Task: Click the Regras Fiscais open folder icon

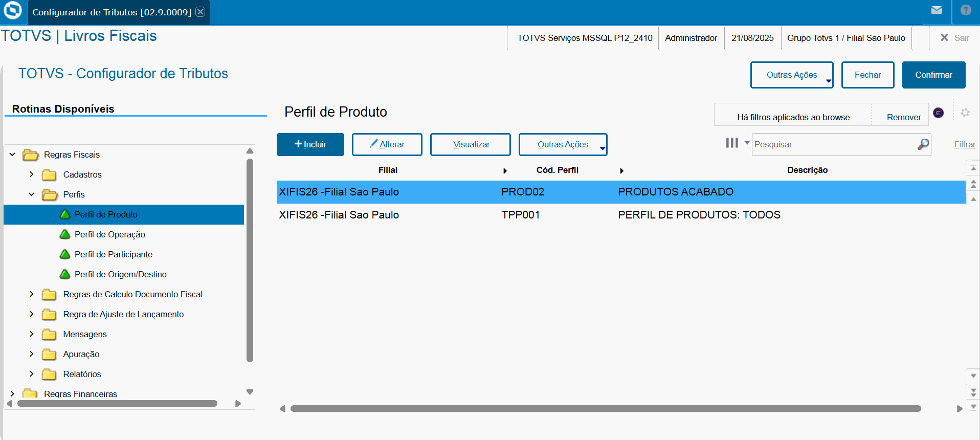Action: click(31, 155)
